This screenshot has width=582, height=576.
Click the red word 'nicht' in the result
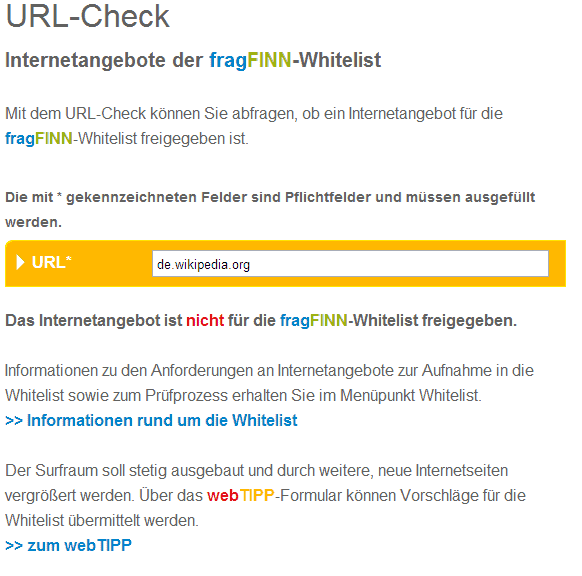pos(205,320)
